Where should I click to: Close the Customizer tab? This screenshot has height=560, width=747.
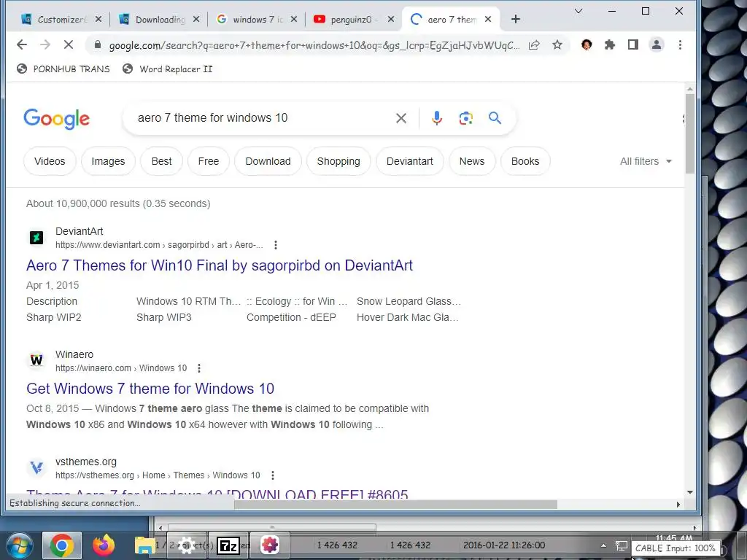point(98,19)
